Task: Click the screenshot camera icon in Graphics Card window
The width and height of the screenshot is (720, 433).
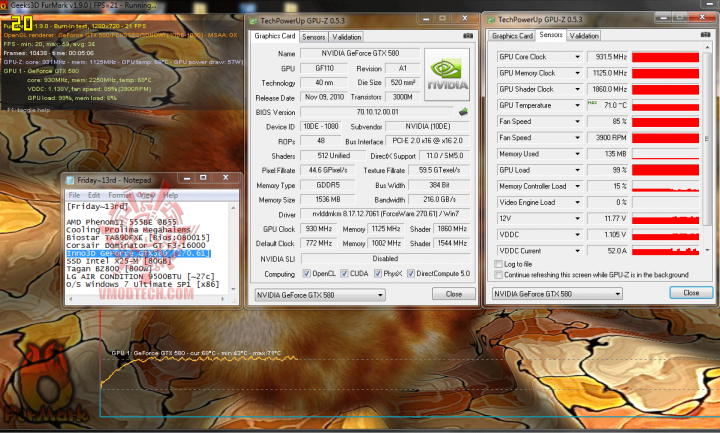Action: (x=467, y=36)
